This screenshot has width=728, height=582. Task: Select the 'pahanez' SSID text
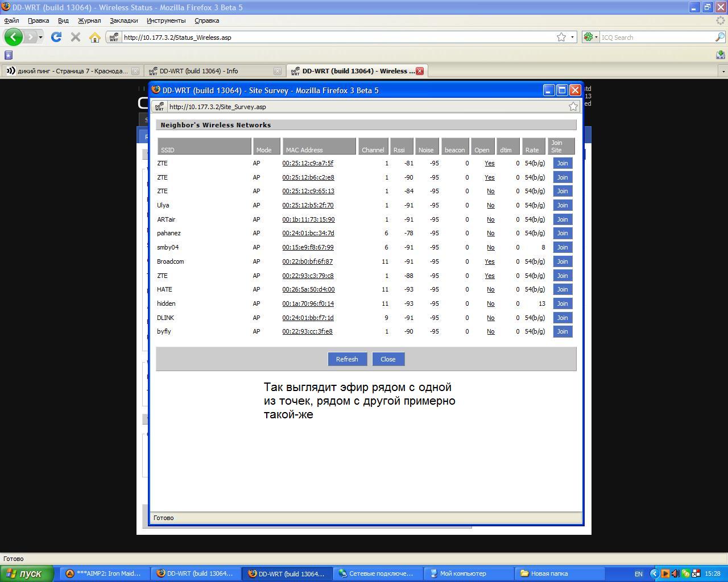(169, 233)
